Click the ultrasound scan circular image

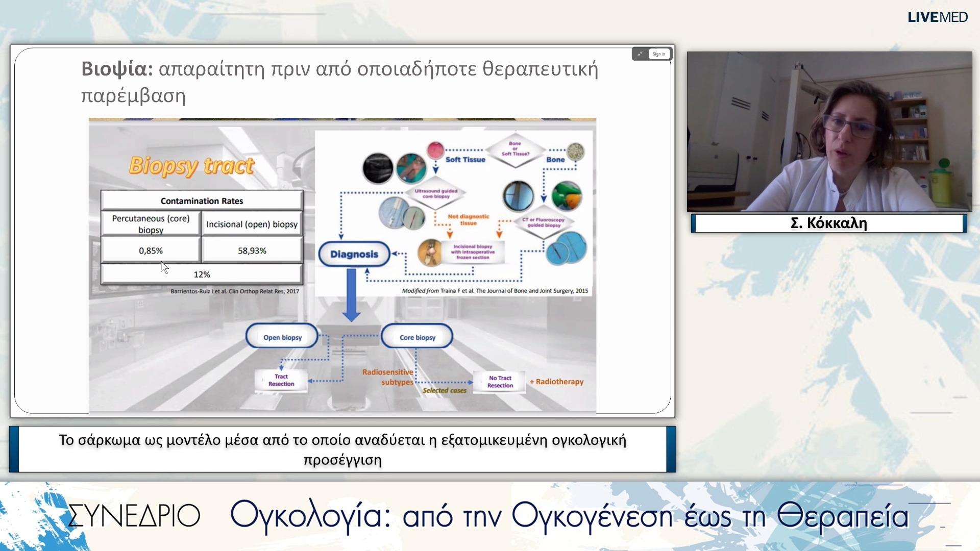pyautogui.click(x=378, y=168)
